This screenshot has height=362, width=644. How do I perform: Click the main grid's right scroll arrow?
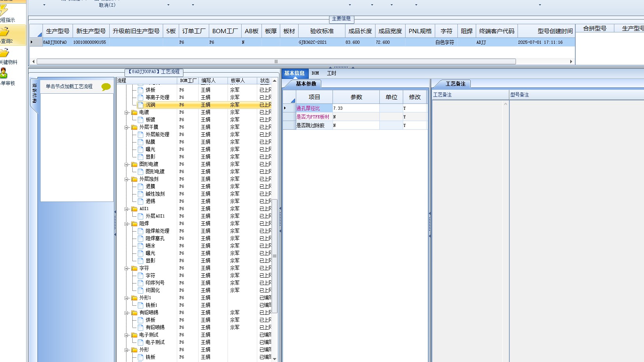pyautogui.click(x=571, y=62)
